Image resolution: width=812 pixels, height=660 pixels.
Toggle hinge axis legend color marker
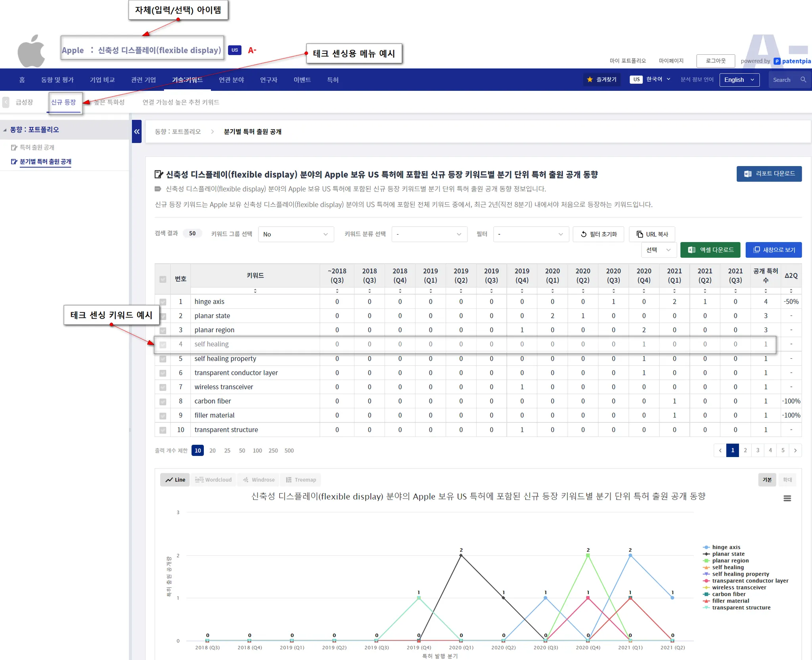click(x=707, y=547)
